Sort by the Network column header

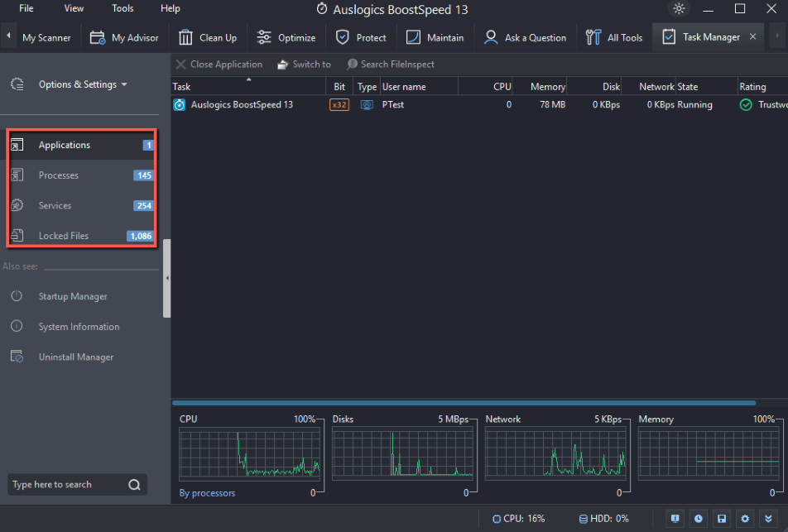click(x=649, y=86)
